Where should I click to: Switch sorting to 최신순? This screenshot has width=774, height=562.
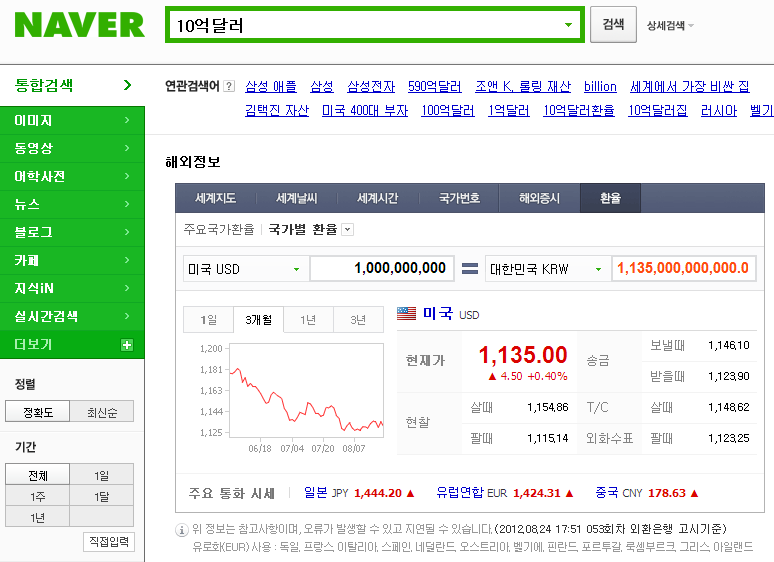(x=101, y=412)
